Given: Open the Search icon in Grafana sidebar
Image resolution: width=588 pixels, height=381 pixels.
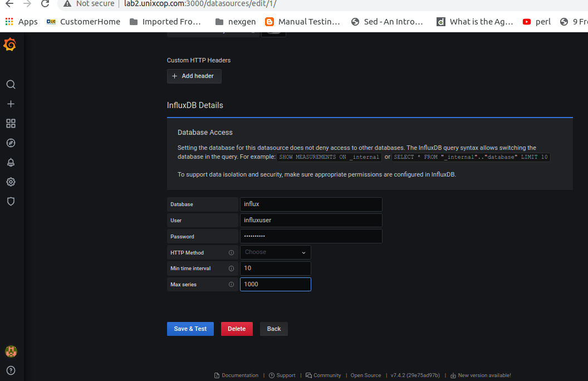Looking at the screenshot, I should [x=11, y=84].
